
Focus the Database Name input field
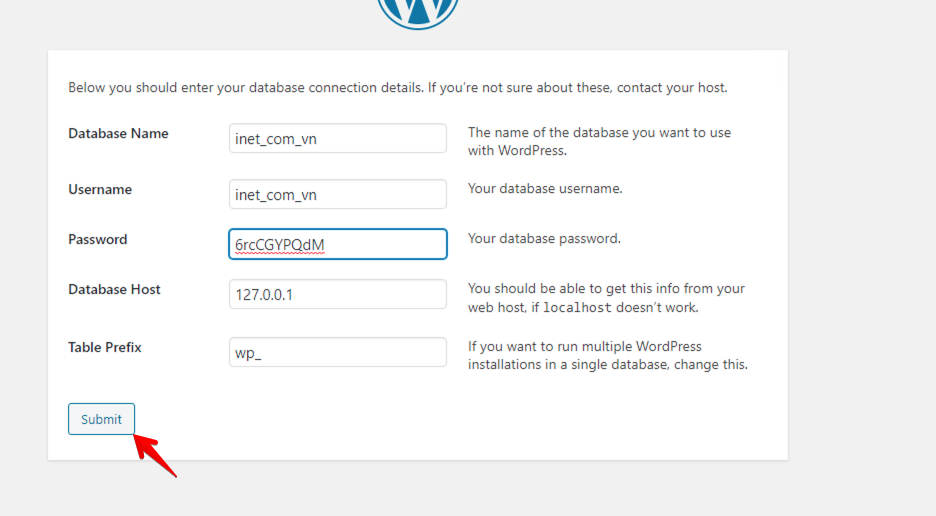[x=338, y=139]
